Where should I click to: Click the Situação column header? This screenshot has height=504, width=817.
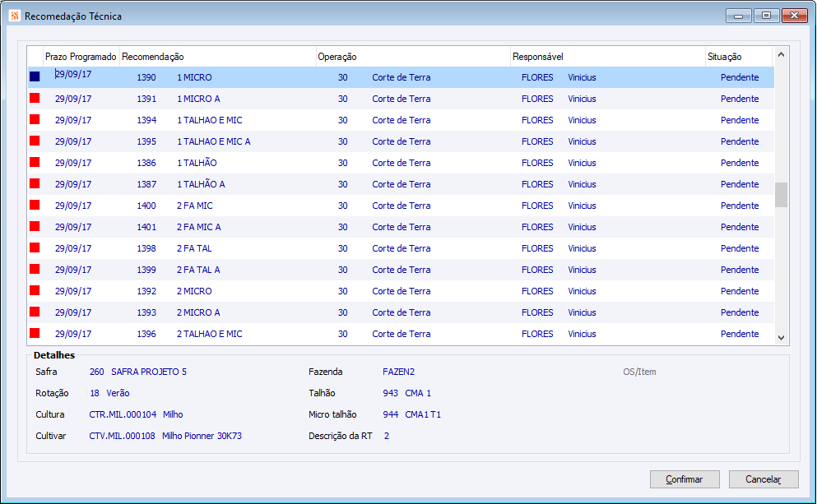(738, 57)
